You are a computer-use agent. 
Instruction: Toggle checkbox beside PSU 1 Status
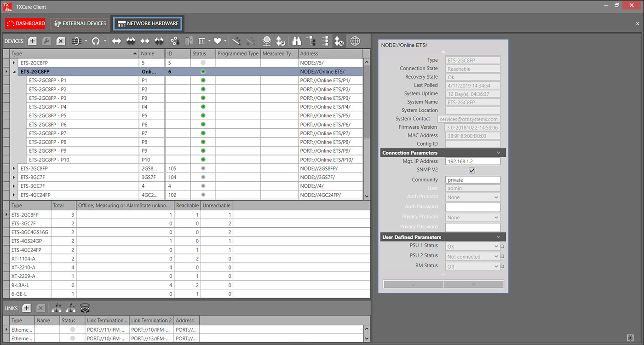pyautogui.click(x=502, y=247)
